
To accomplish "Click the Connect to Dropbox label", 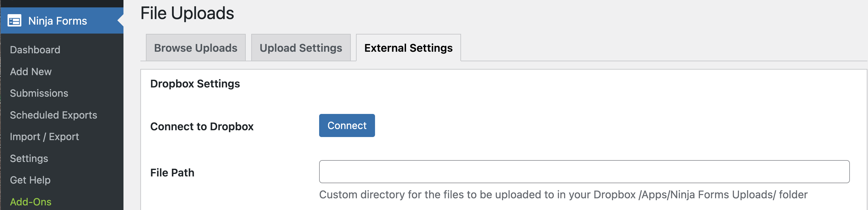I will point(202,127).
